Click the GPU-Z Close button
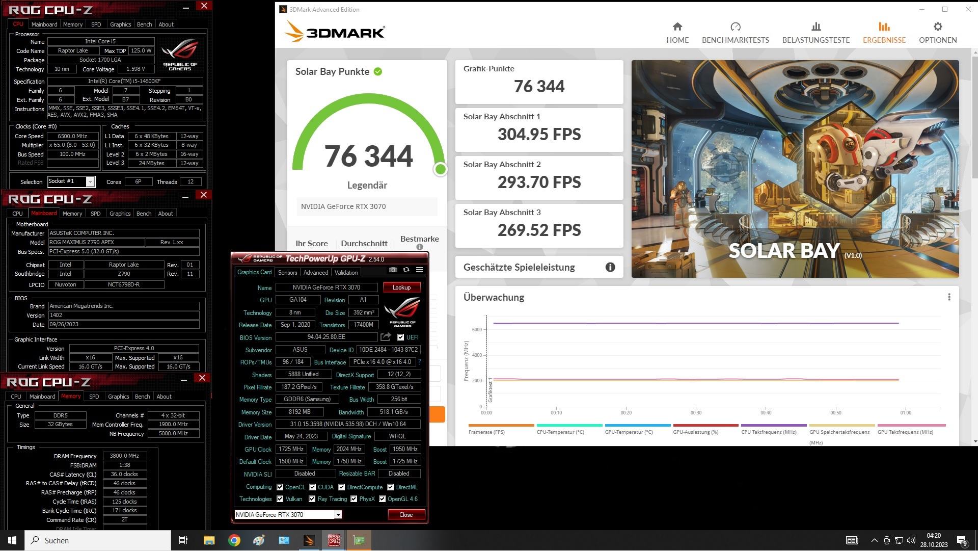980x551 pixels. click(x=407, y=515)
